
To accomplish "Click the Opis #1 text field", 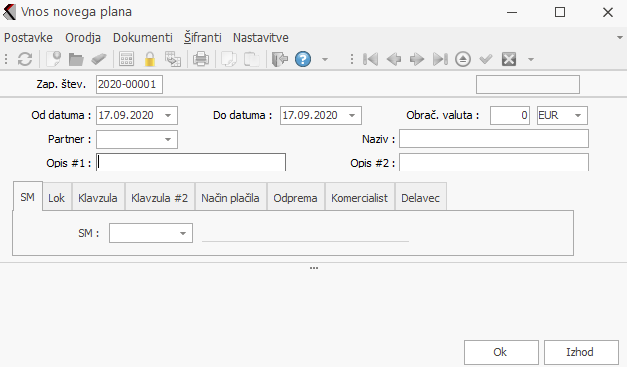I will (191, 163).
